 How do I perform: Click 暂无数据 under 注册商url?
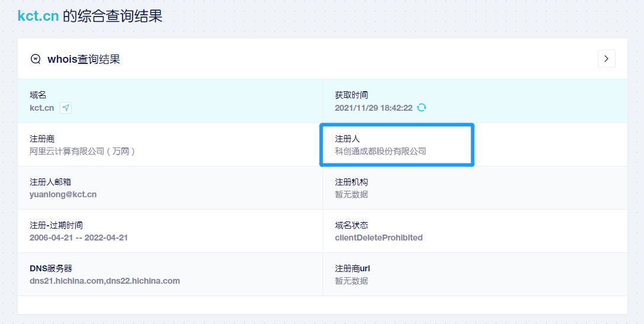click(351, 281)
